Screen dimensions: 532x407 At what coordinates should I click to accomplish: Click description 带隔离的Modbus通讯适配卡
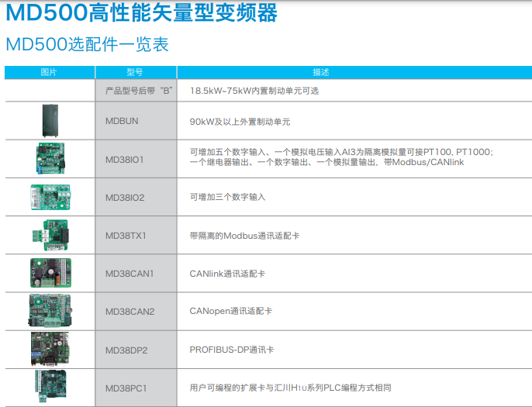244,236
